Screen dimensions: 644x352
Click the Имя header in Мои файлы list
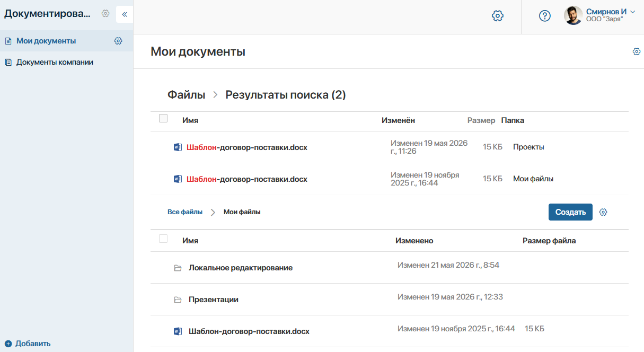point(190,241)
